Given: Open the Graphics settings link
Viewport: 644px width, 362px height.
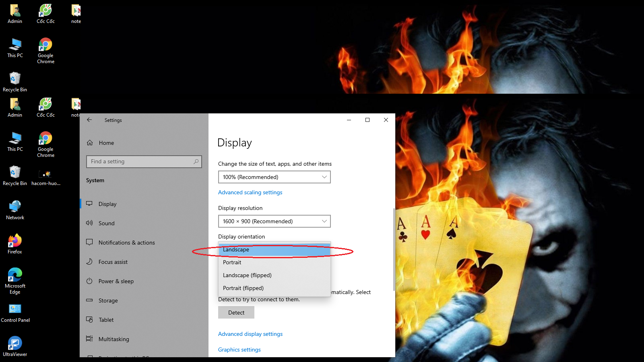Looking at the screenshot, I should (239, 350).
